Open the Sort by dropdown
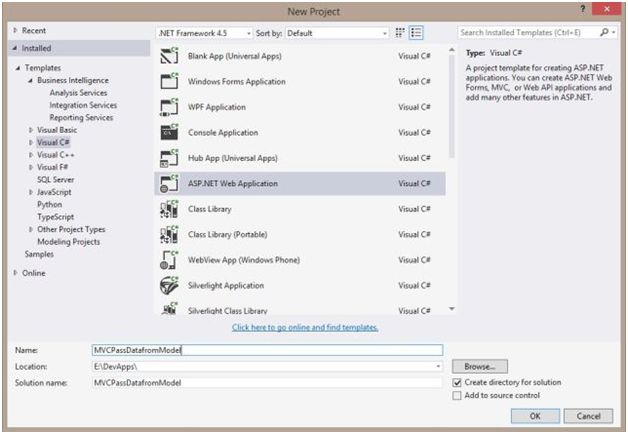628x434 pixels. coord(337,33)
